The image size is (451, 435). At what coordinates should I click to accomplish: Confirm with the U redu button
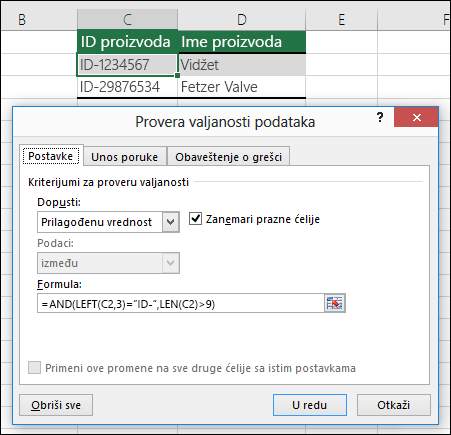pyautogui.click(x=310, y=405)
